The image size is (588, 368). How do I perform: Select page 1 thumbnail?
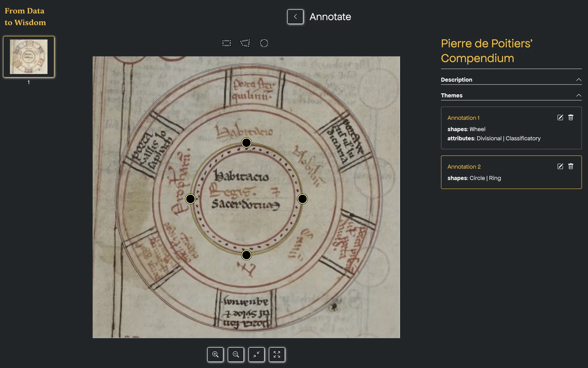tap(29, 57)
